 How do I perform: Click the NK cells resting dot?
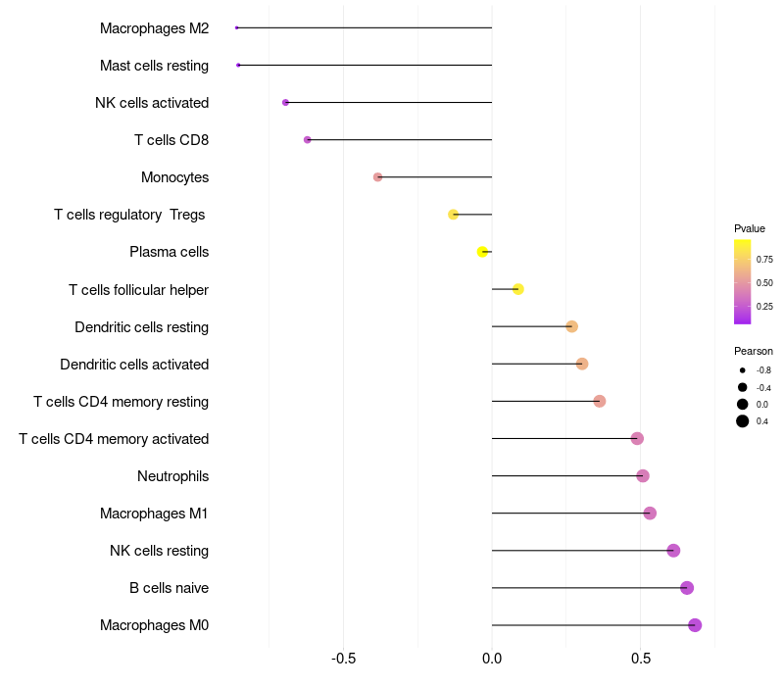click(x=673, y=551)
